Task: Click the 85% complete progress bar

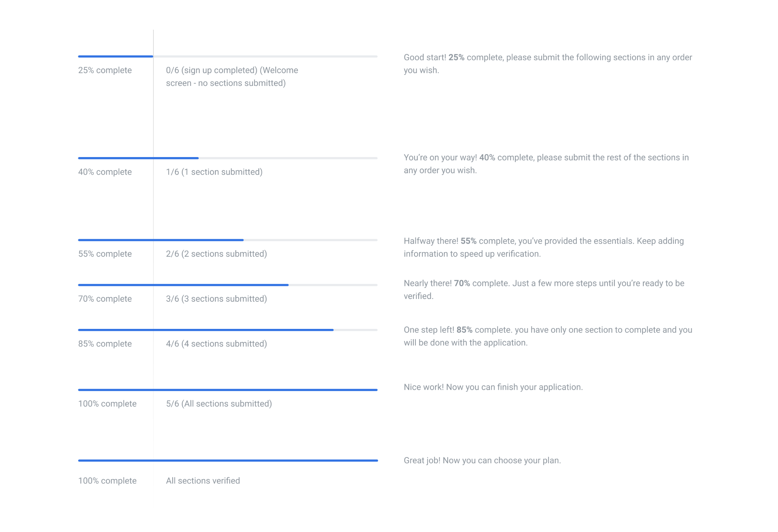Action: pyautogui.click(x=228, y=330)
